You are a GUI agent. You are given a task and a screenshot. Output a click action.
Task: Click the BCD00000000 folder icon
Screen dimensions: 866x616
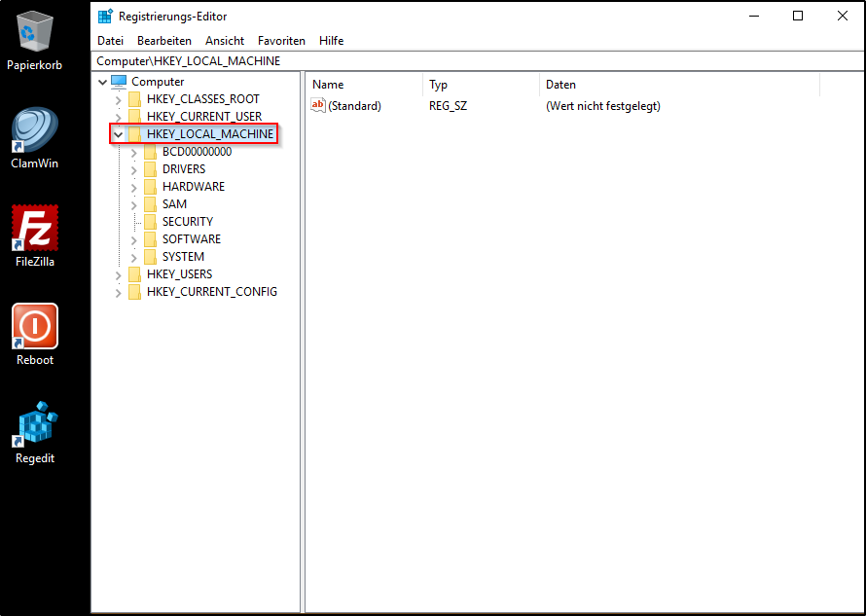(x=150, y=152)
